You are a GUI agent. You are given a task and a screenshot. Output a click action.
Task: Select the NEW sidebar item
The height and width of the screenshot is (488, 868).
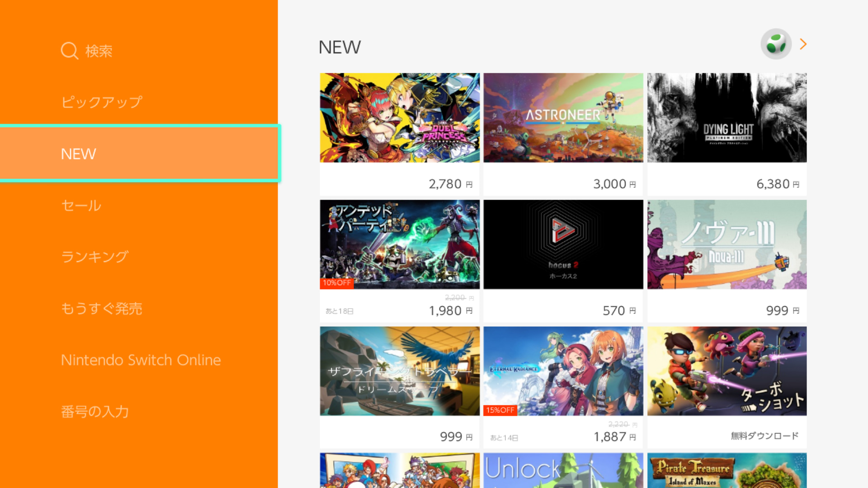click(x=139, y=154)
